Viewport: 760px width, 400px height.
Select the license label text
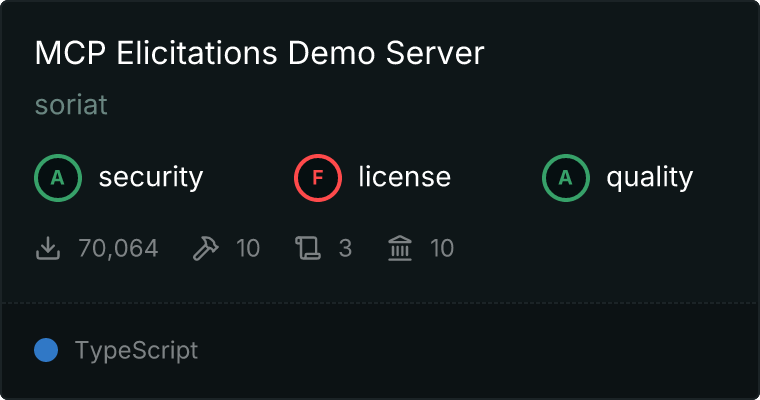click(404, 178)
